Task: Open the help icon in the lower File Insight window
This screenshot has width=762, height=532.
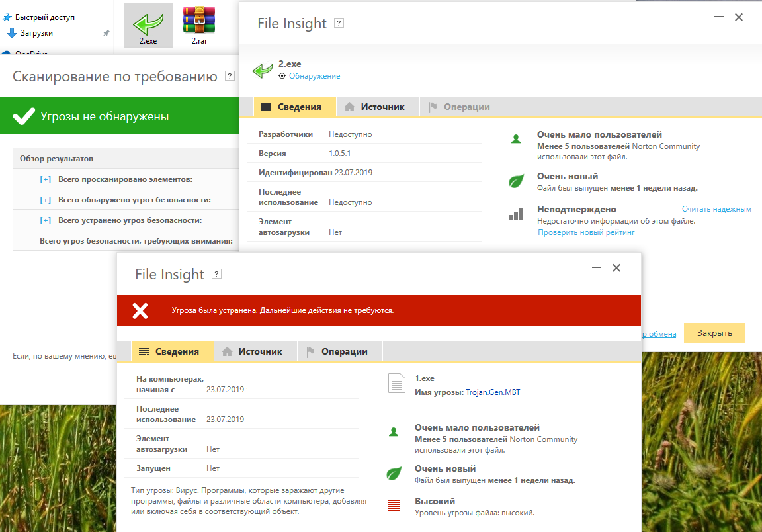Action: (217, 274)
